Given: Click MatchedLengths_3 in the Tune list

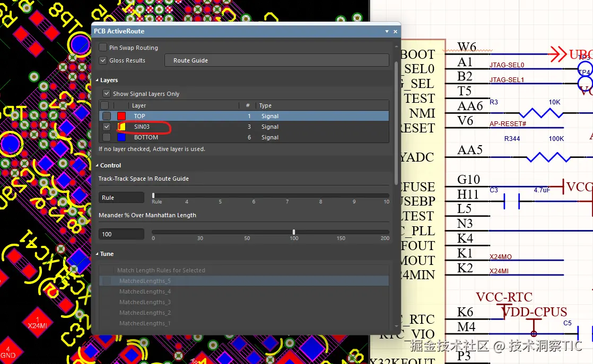Looking at the screenshot, I should [x=145, y=302].
